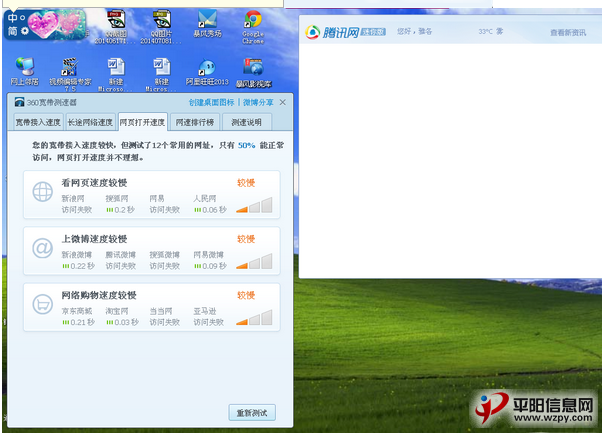Click the 360宽带测速器 title icon
Image resolution: width=603 pixels, height=433 pixels.
tap(19, 102)
